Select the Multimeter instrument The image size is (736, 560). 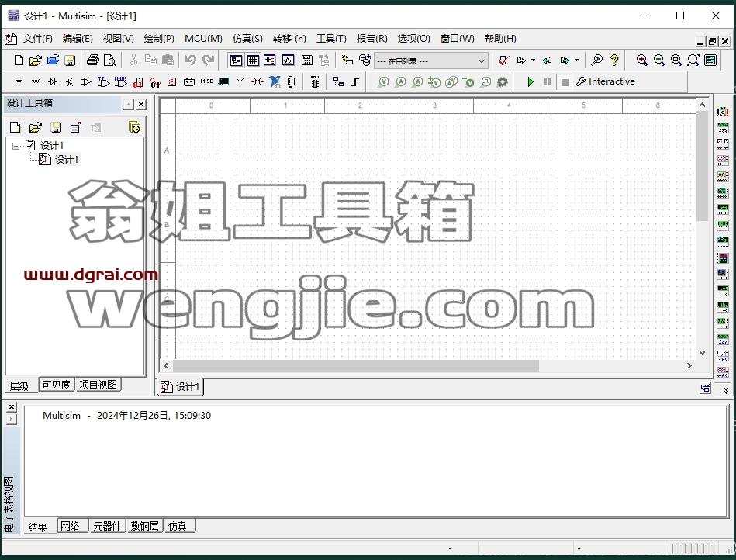723,111
